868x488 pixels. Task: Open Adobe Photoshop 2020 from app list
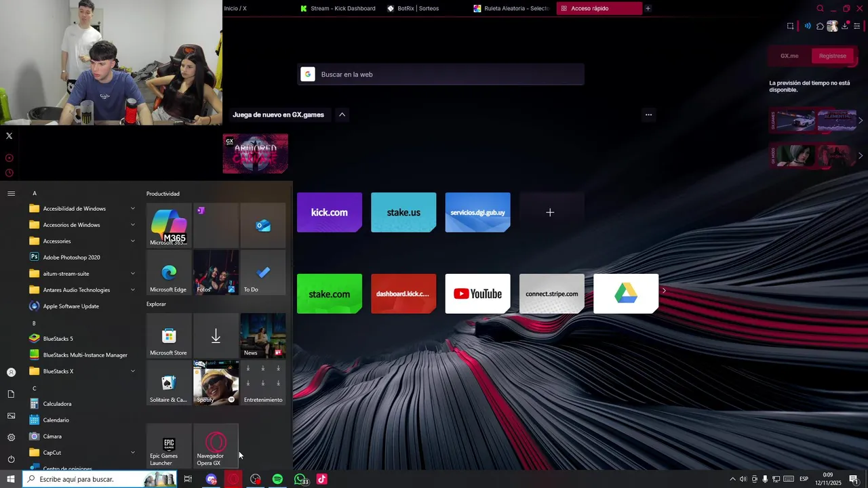(83, 258)
